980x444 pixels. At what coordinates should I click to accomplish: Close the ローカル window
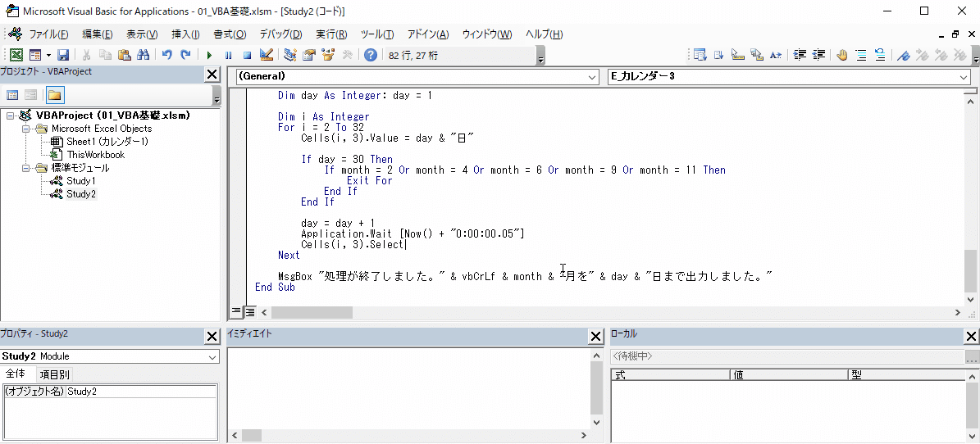click(971, 337)
